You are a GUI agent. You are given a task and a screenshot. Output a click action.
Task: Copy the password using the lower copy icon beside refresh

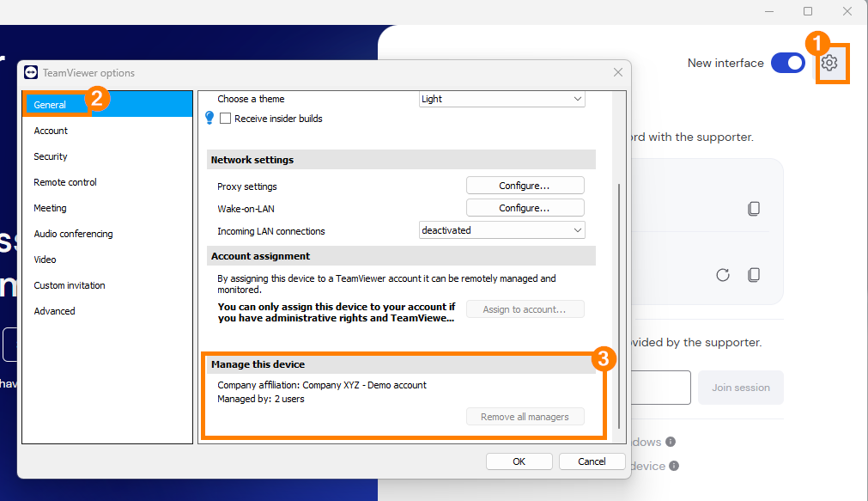pyautogui.click(x=754, y=275)
